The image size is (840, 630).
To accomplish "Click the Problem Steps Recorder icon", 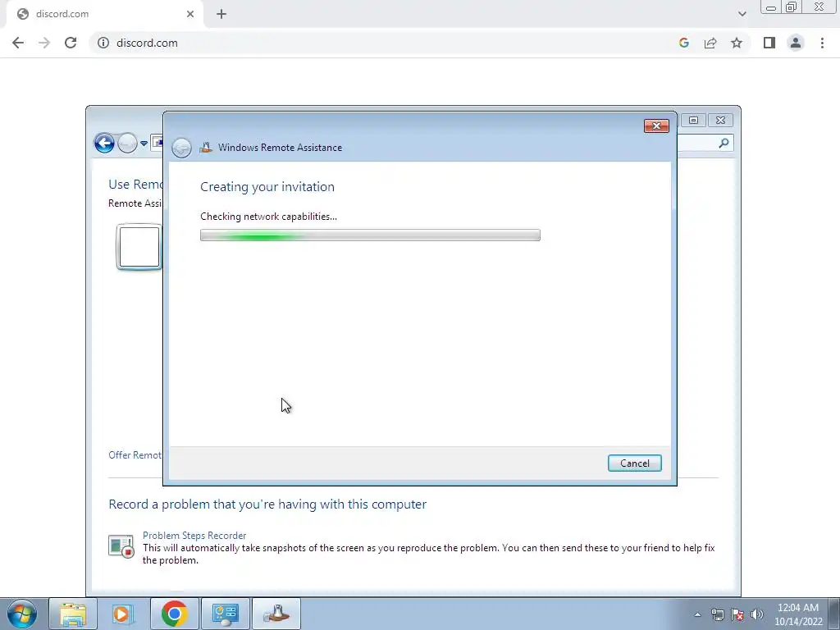I will pyautogui.click(x=121, y=546).
